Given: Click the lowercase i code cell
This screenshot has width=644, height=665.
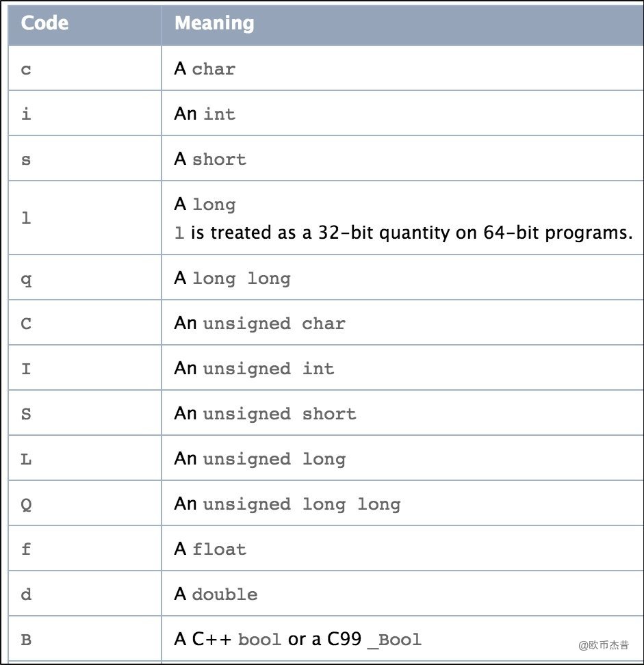Looking at the screenshot, I should [26, 114].
